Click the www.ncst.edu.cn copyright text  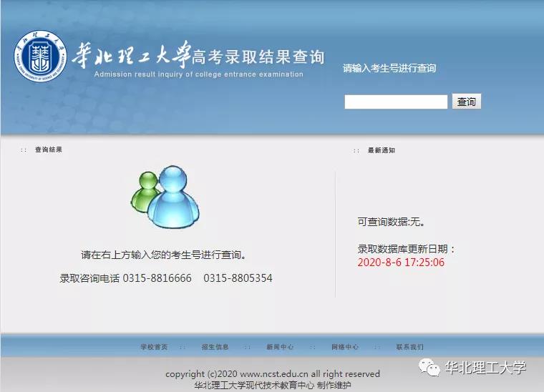[x=273, y=374]
